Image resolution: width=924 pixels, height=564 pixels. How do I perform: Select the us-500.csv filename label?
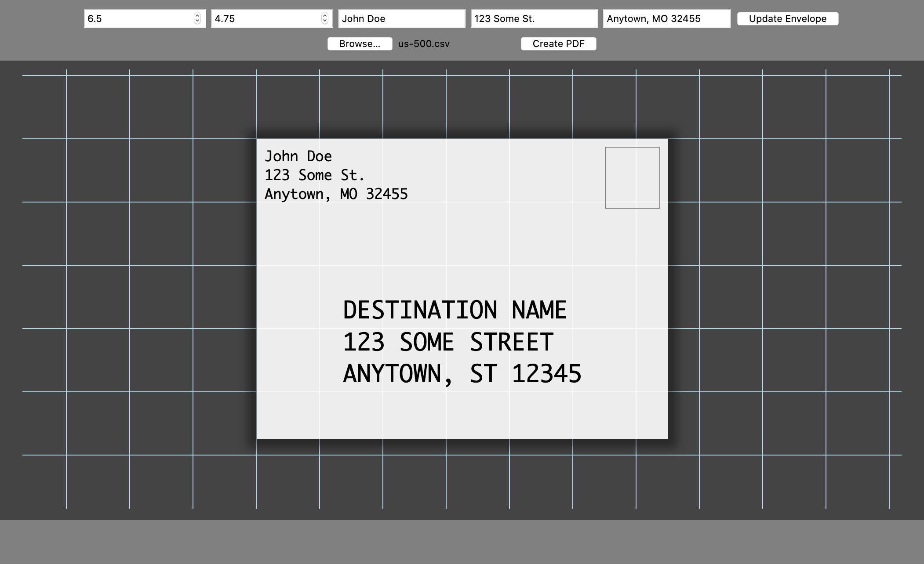coord(423,43)
